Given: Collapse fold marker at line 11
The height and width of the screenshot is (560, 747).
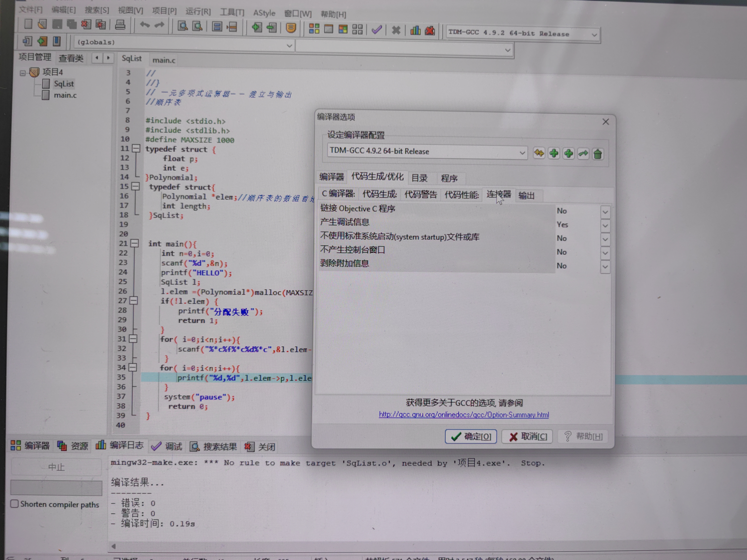Looking at the screenshot, I should point(136,149).
